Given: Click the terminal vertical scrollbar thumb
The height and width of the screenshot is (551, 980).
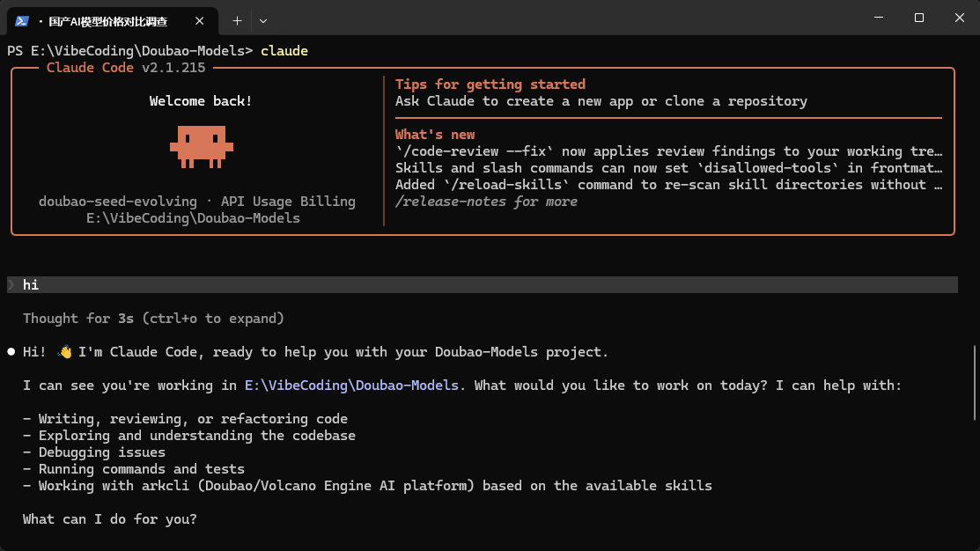Looking at the screenshot, I should click(x=975, y=382).
